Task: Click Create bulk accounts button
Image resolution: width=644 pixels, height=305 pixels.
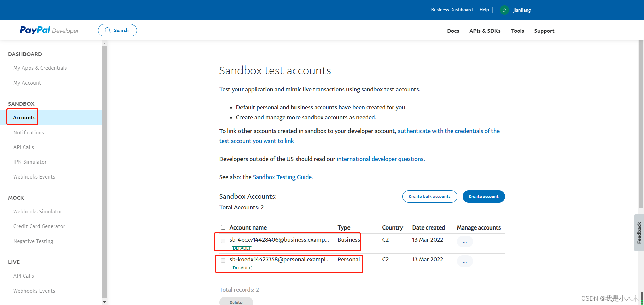Action: [430, 197]
